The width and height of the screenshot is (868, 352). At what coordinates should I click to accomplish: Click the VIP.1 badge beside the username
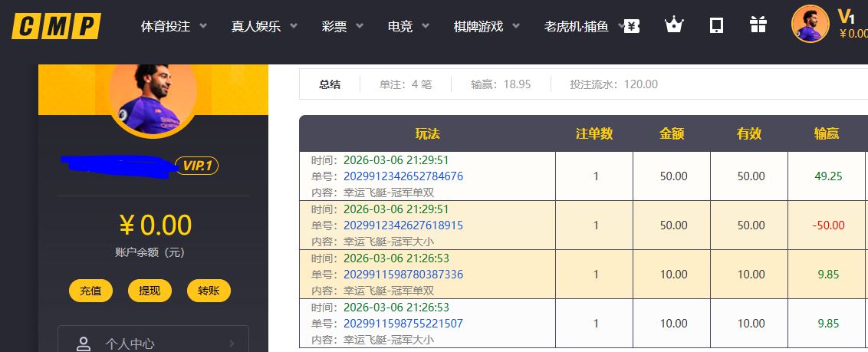197,166
